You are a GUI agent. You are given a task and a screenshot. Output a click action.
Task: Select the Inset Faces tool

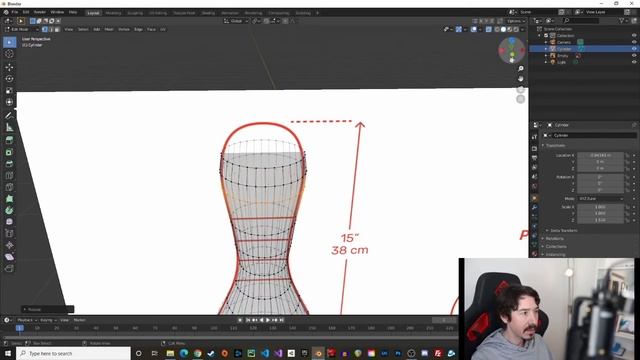point(9,152)
